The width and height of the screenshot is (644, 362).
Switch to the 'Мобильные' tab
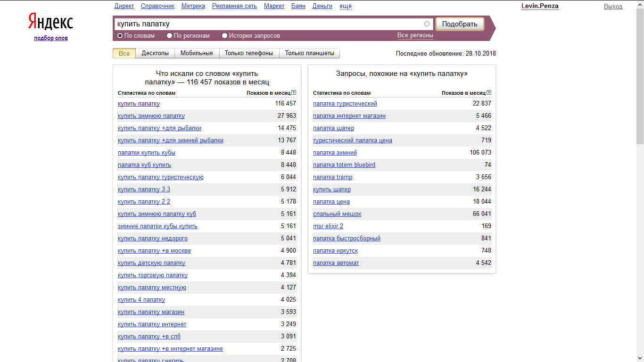[197, 53]
